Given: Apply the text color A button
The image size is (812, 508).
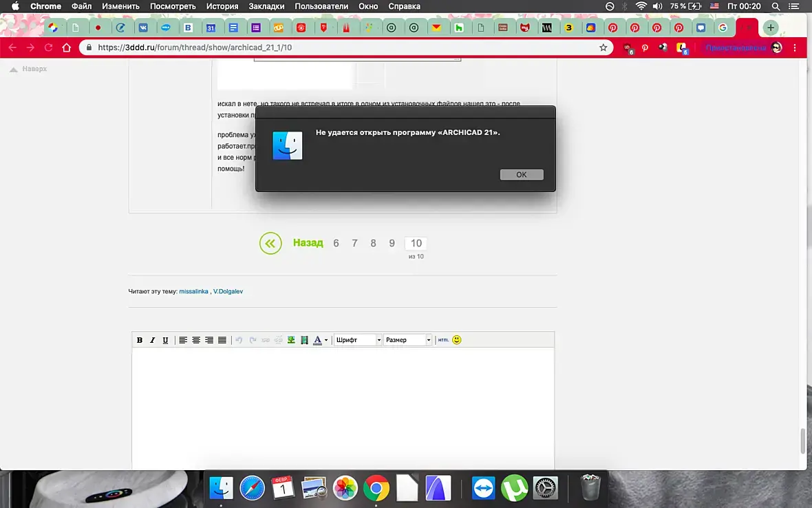Looking at the screenshot, I should point(317,340).
